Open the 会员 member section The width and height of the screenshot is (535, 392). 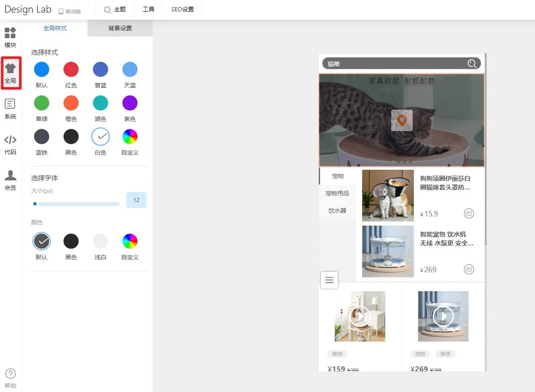pyautogui.click(x=11, y=180)
